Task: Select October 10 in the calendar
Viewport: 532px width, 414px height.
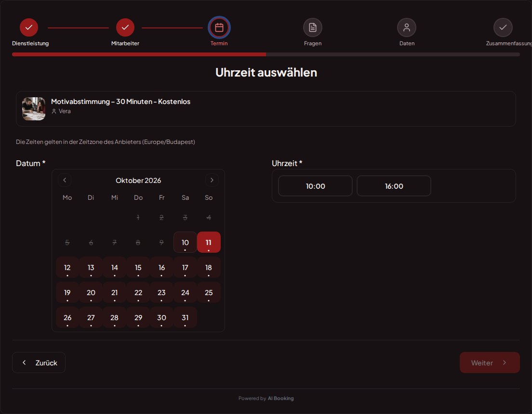Action: pos(185,242)
